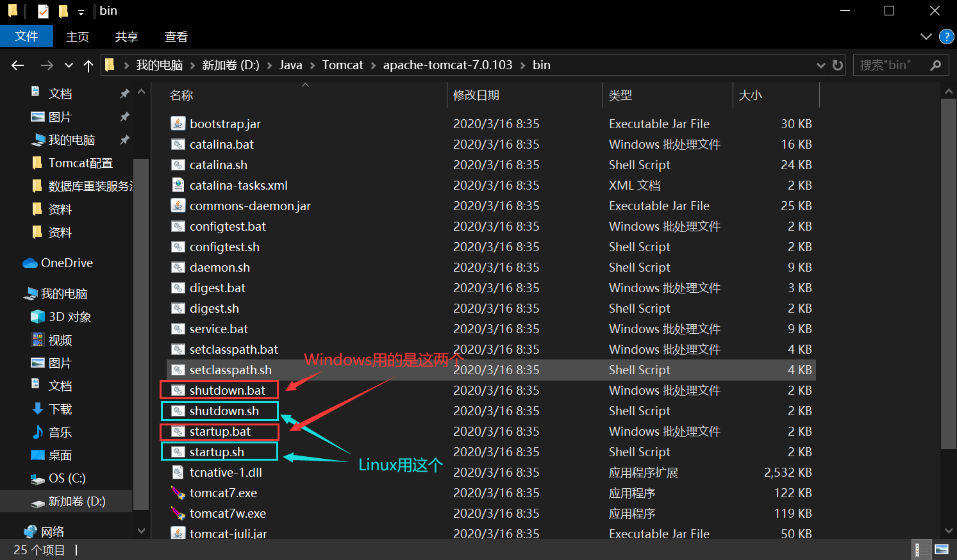The image size is (957, 560).
Task: Open the 文件 menu tab
Action: pos(26,37)
